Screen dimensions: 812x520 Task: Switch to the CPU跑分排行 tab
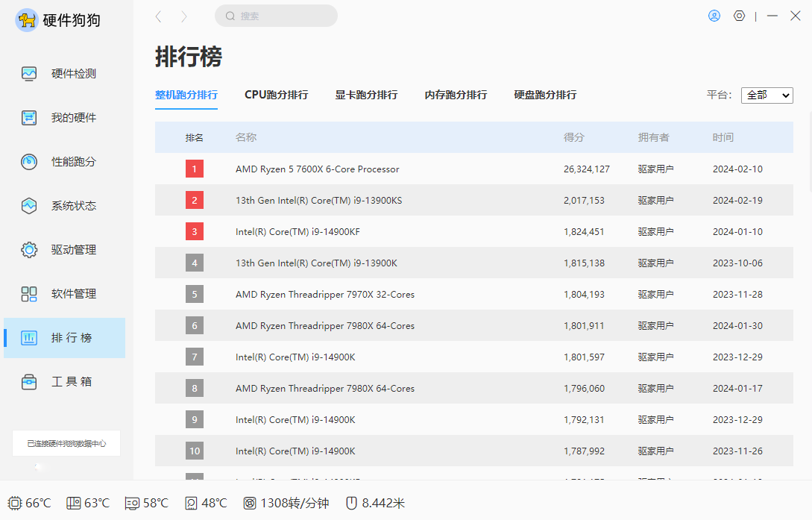[x=276, y=95]
